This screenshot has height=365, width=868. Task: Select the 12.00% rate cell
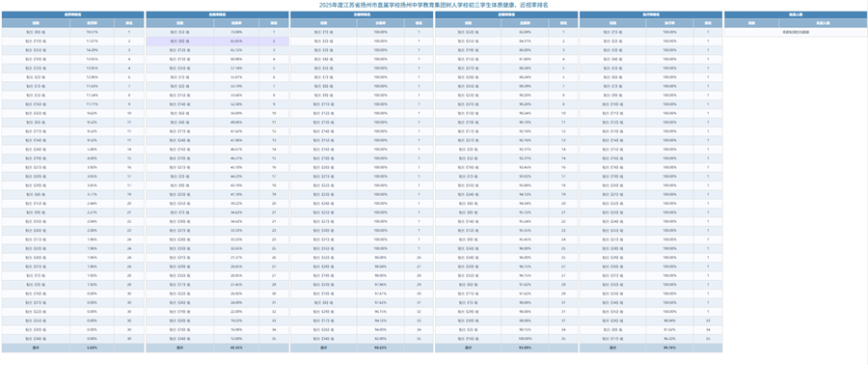tap(236, 338)
